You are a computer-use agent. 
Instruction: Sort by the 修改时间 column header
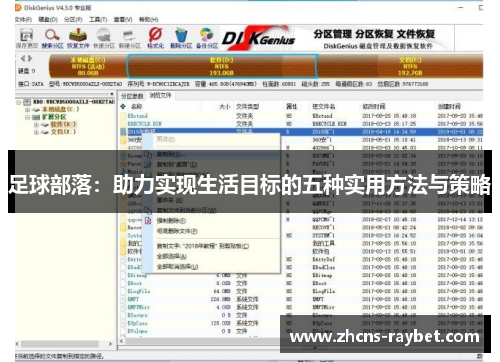point(398,106)
